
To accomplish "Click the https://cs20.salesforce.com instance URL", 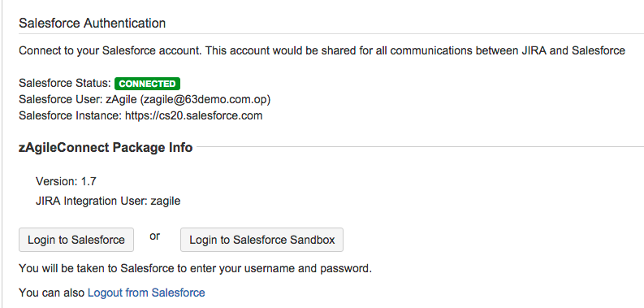I will (x=193, y=115).
